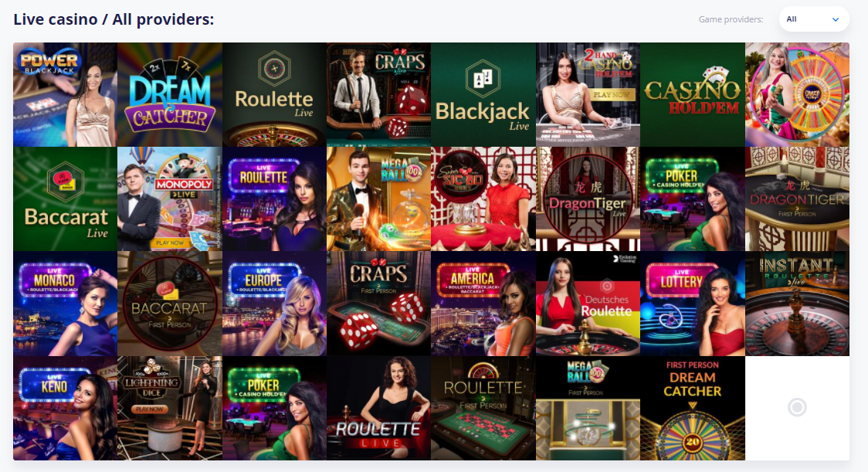Click Play Now on 2 Hand Casino Hold'em

[x=611, y=95]
